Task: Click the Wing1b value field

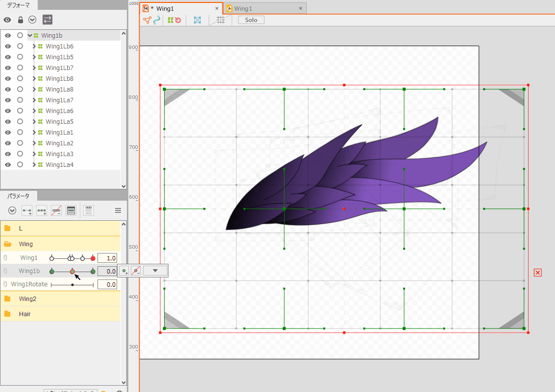Action: click(x=107, y=271)
